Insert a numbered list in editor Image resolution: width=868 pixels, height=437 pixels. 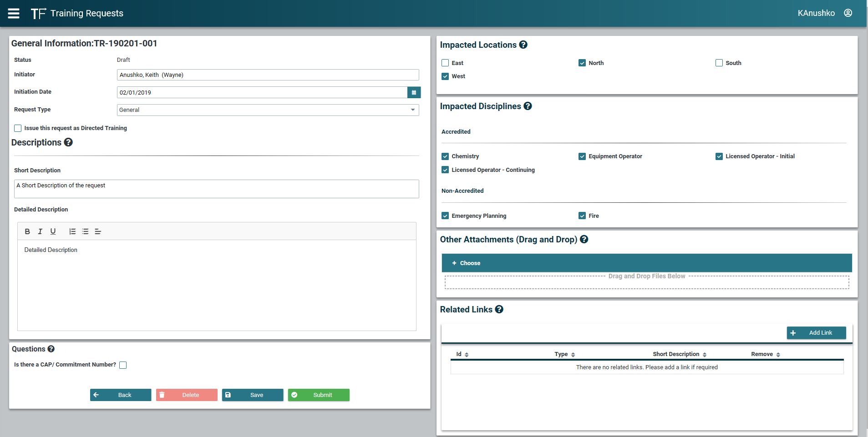coord(72,231)
